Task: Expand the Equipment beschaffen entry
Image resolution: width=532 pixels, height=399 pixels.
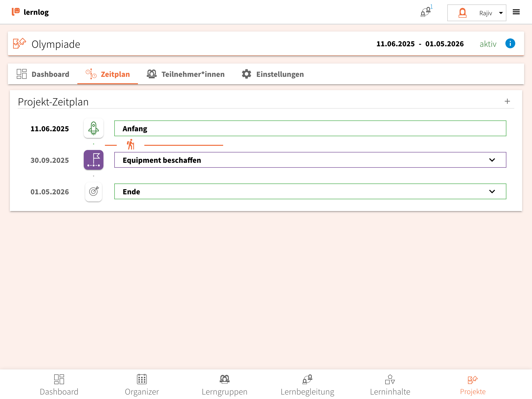Action: [492, 160]
